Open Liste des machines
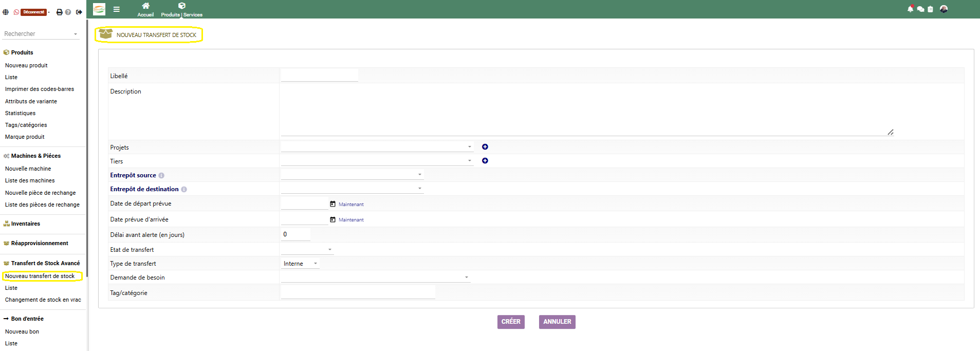Viewport: 980px width, 351px height. tap(30, 180)
